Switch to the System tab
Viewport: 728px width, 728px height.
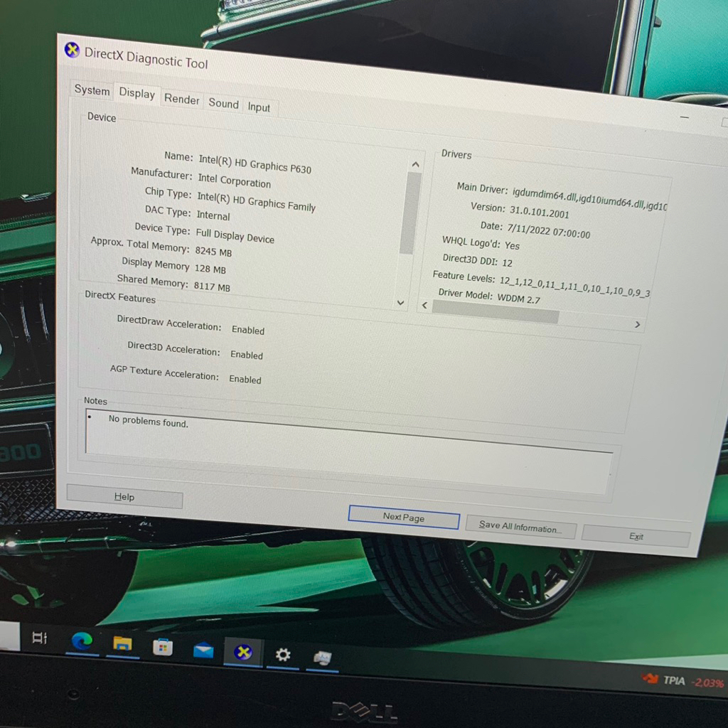(x=92, y=90)
